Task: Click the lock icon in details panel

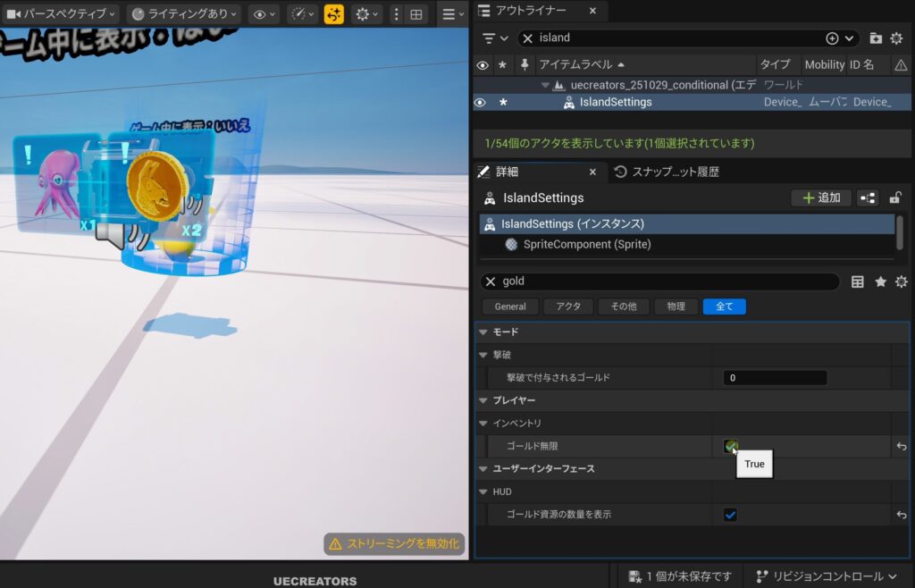Action: tap(894, 197)
